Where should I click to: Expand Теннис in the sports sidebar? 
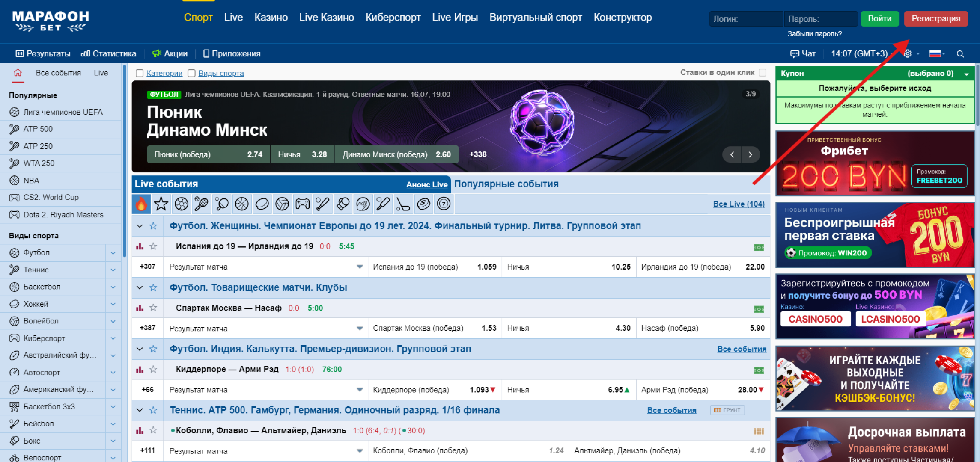[113, 270]
